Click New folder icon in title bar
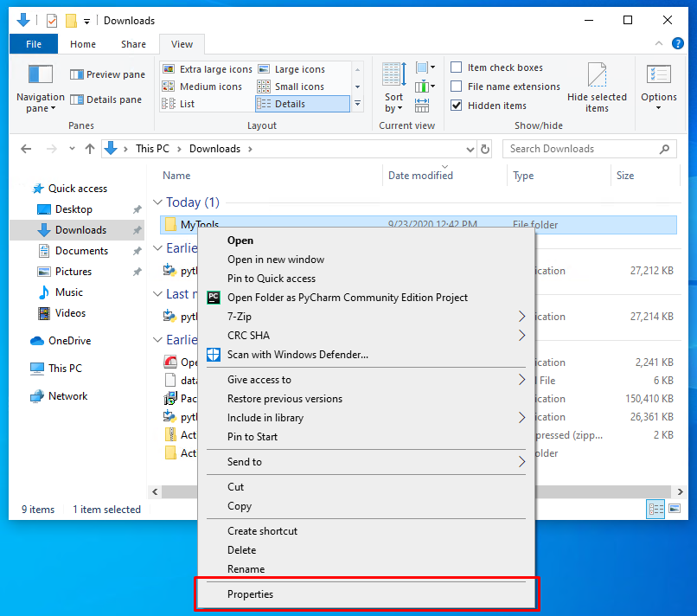The image size is (697, 616). tap(71, 21)
